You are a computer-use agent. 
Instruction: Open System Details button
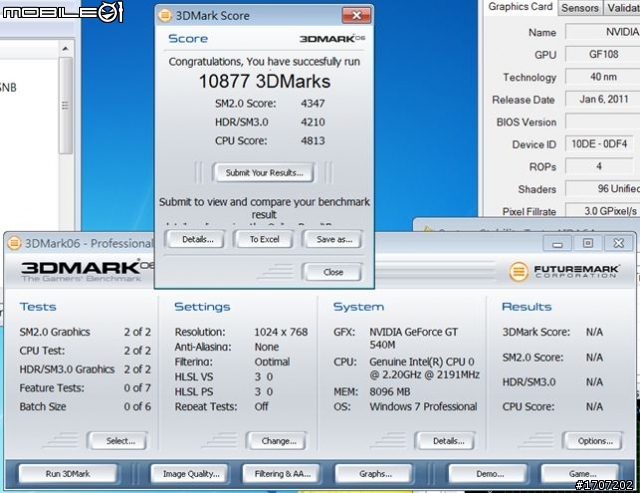pos(446,441)
